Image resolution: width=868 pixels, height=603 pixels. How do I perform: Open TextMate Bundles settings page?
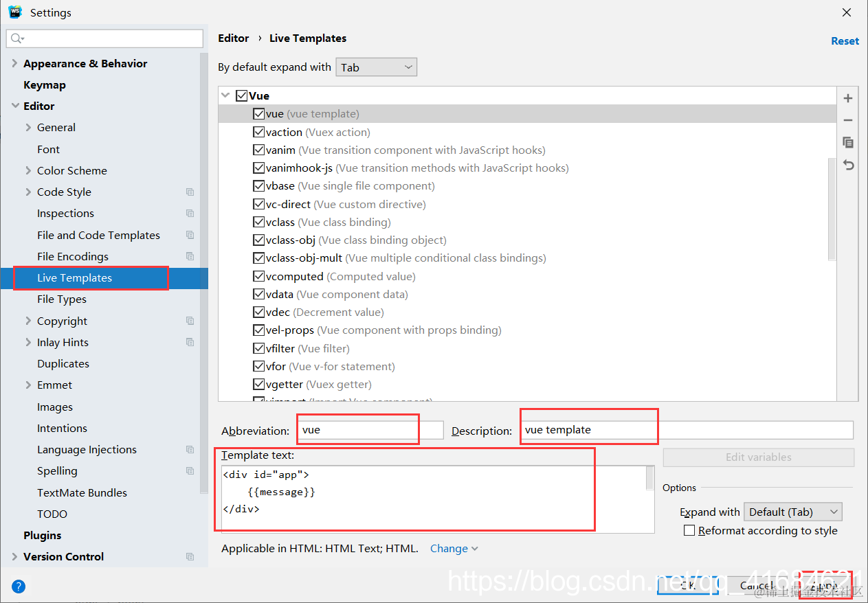(x=82, y=492)
